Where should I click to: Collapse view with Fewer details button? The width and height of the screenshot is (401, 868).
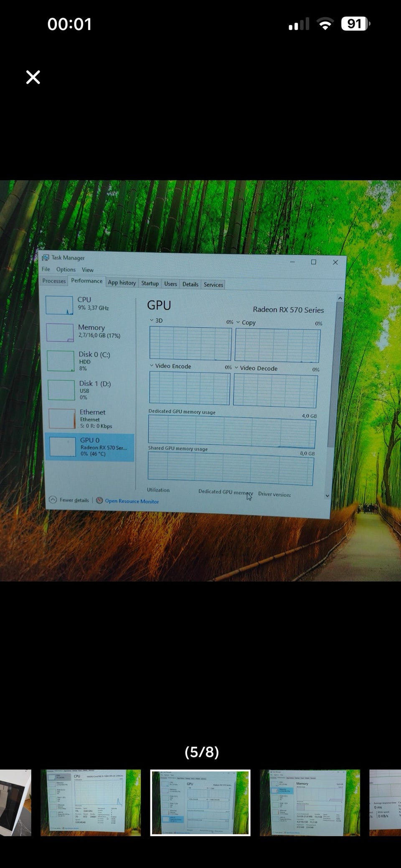(x=69, y=500)
